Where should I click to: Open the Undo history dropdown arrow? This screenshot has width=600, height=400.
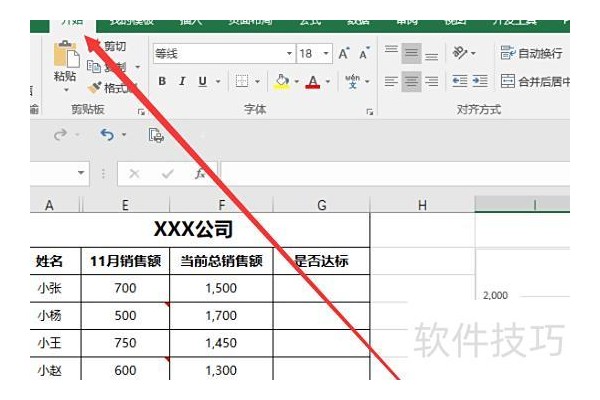124,135
